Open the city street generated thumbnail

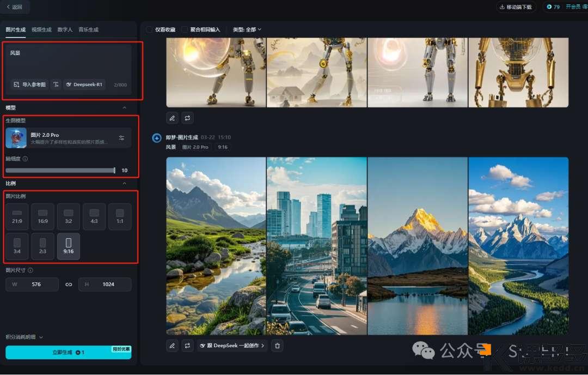[316, 246]
